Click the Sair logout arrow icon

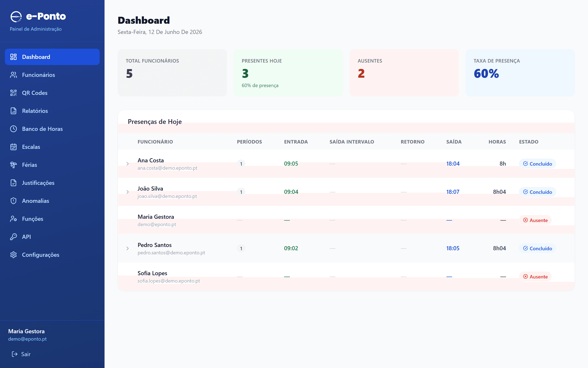[14, 354]
